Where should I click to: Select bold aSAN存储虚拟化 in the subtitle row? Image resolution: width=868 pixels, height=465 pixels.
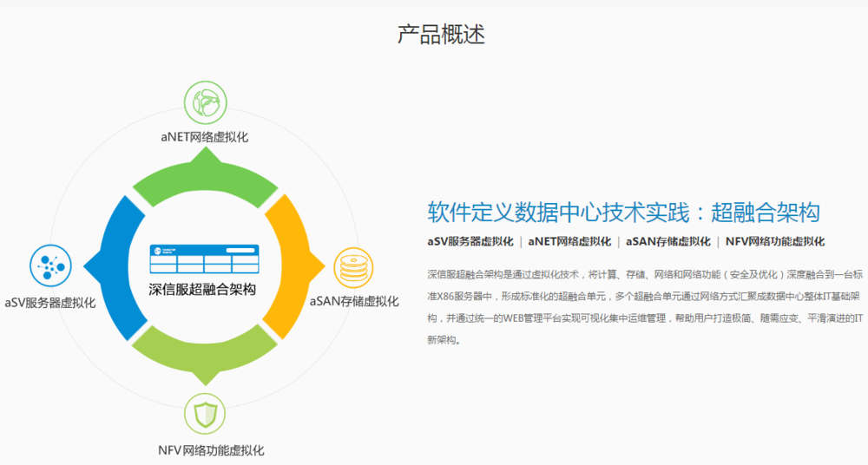[x=667, y=241]
